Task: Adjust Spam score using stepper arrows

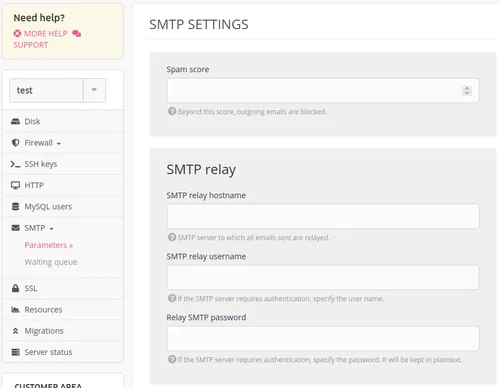Action: coord(467,90)
